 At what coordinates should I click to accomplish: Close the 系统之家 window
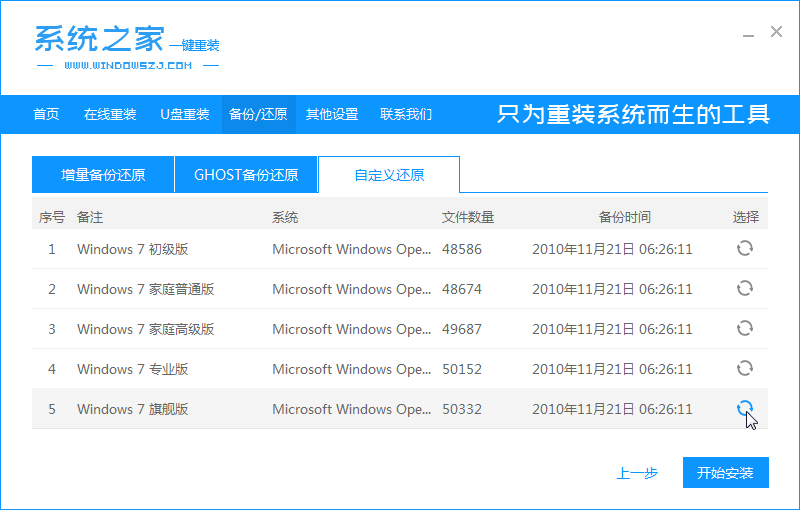click(x=776, y=32)
